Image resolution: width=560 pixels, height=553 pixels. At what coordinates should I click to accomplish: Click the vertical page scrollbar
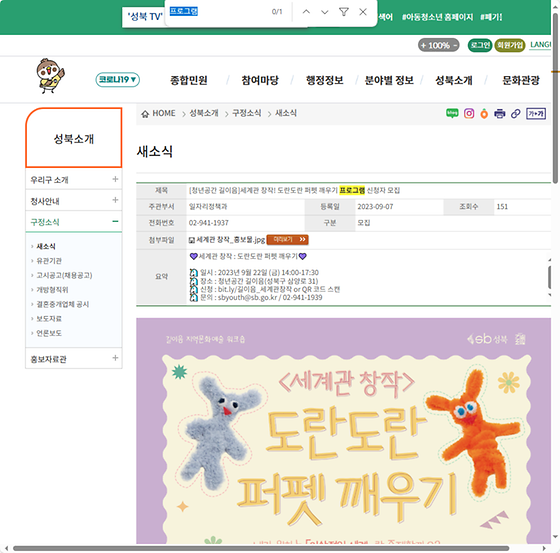pyautogui.click(x=556, y=98)
